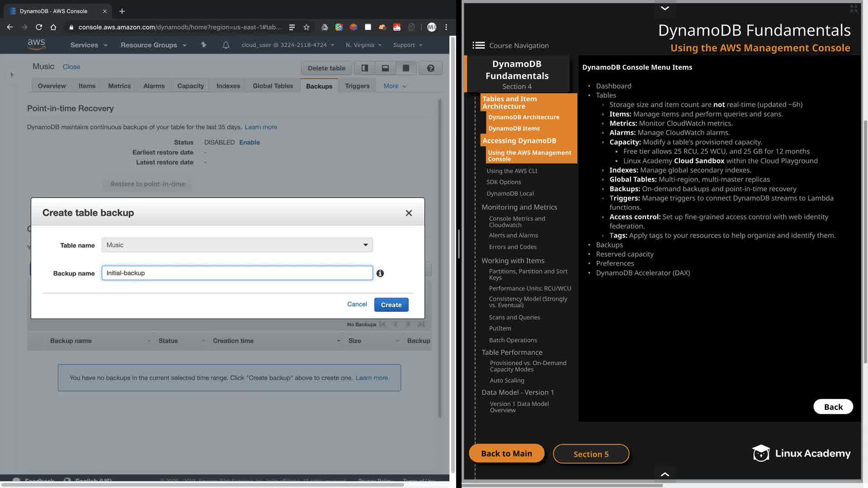868x488 pixels.
Task: Click the info icon beside Backup name
Action: 380,273
